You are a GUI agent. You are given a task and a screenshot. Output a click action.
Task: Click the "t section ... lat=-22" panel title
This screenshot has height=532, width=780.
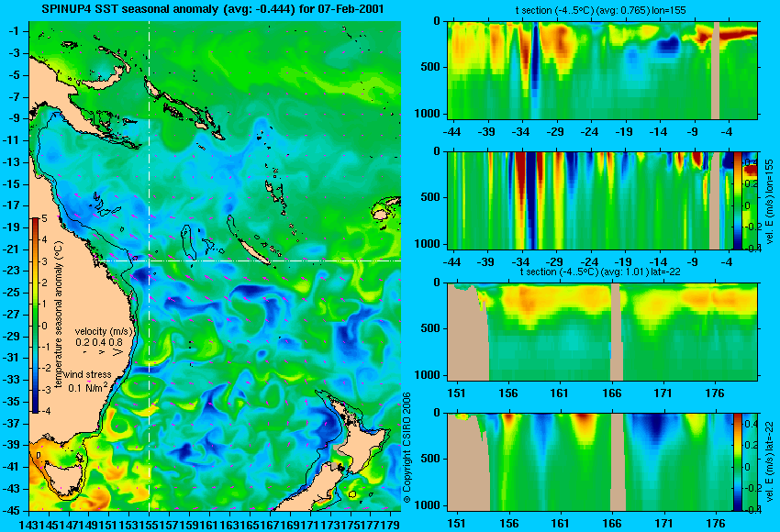pos(600,272)
